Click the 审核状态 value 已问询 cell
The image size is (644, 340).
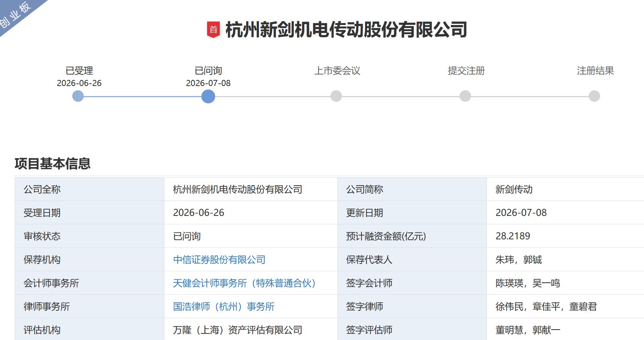coord(251,236)
